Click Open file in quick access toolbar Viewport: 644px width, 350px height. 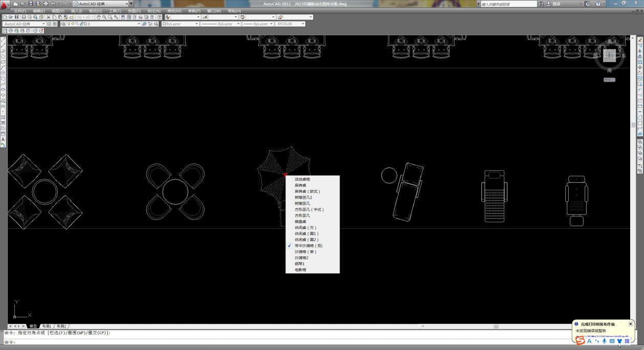23,4
